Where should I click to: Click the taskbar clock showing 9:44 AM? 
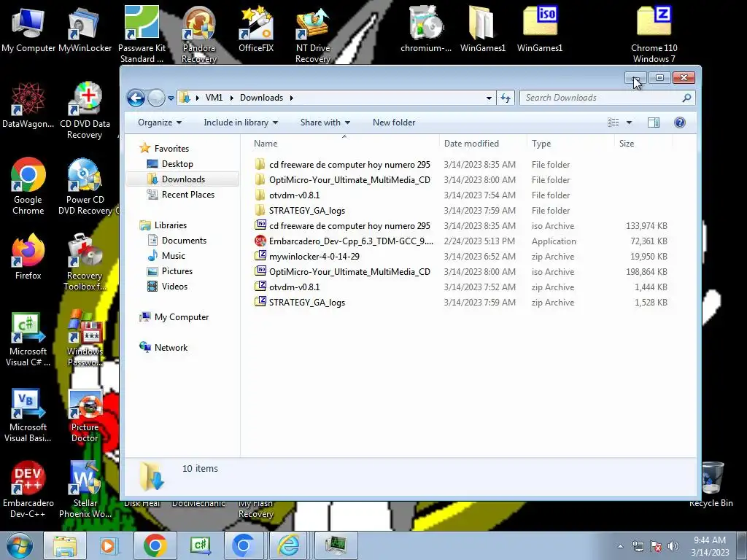(710, 545)
